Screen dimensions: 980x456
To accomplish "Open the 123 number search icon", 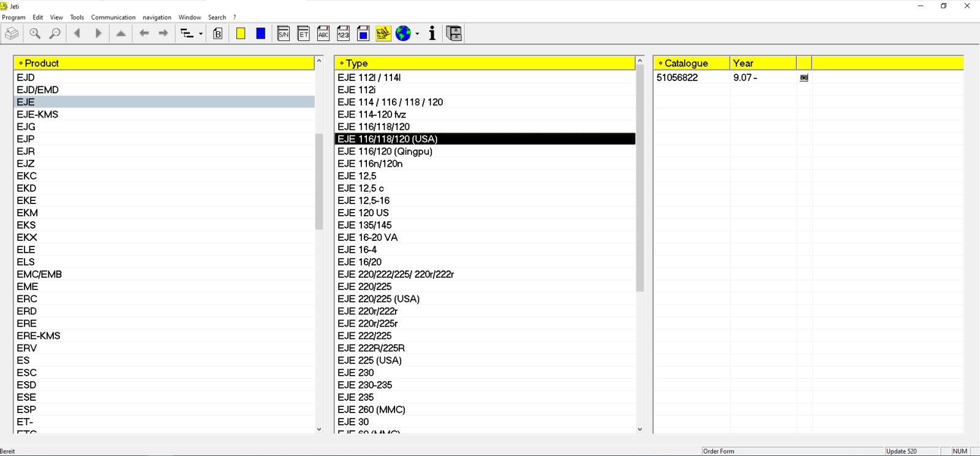I will point(343,34).
